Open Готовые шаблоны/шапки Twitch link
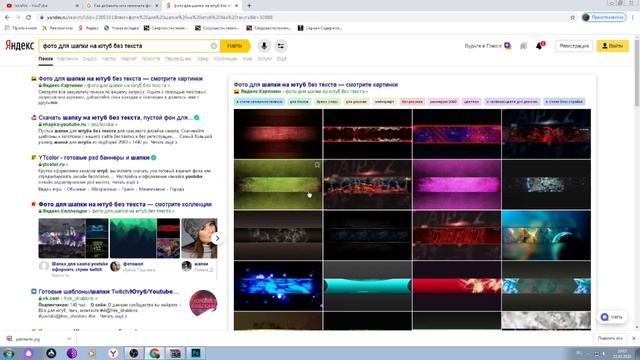The height and width of the screenshot is (360, 640). 109,291
